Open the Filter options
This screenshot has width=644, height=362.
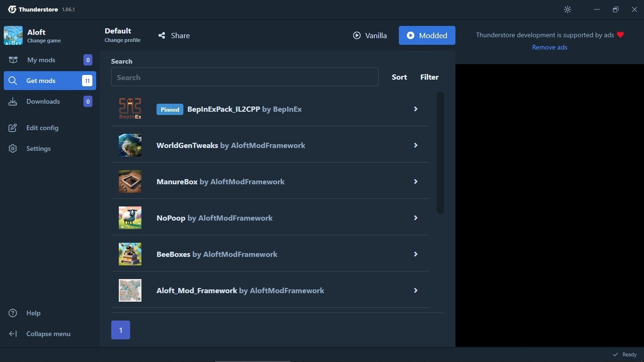pyautogui.click(x=429, y=77)
